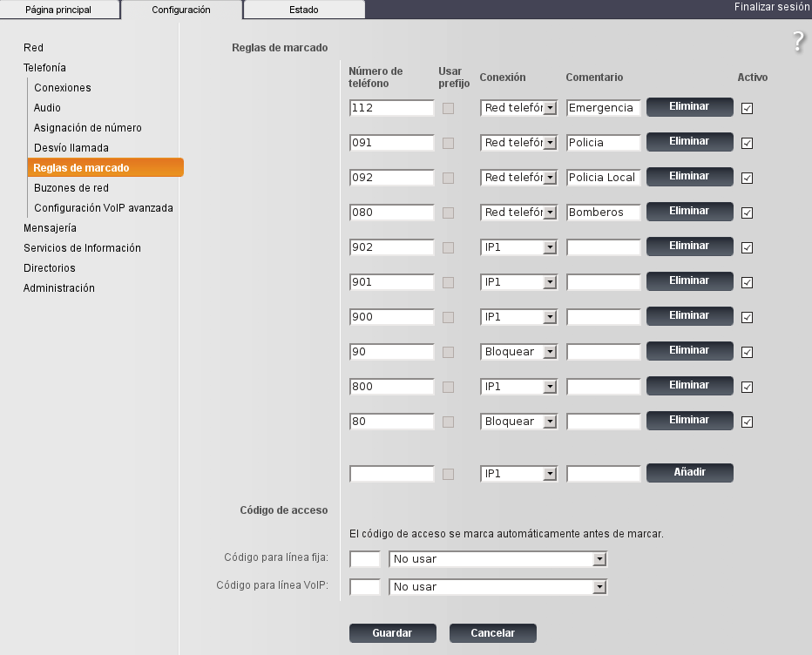The image size is (812, 655).
Task: Toggle Activo checkbox for the 902 rule
Action: click(747, 248)
